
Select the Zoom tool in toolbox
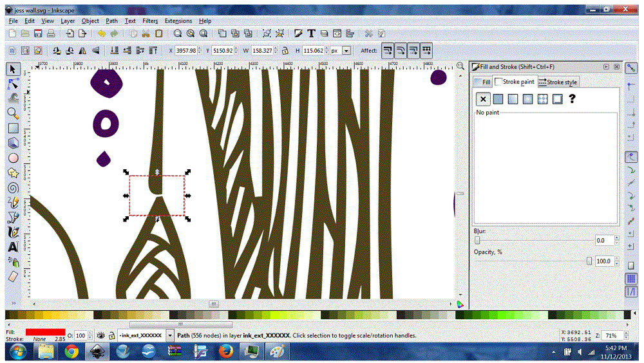[13, 113]
